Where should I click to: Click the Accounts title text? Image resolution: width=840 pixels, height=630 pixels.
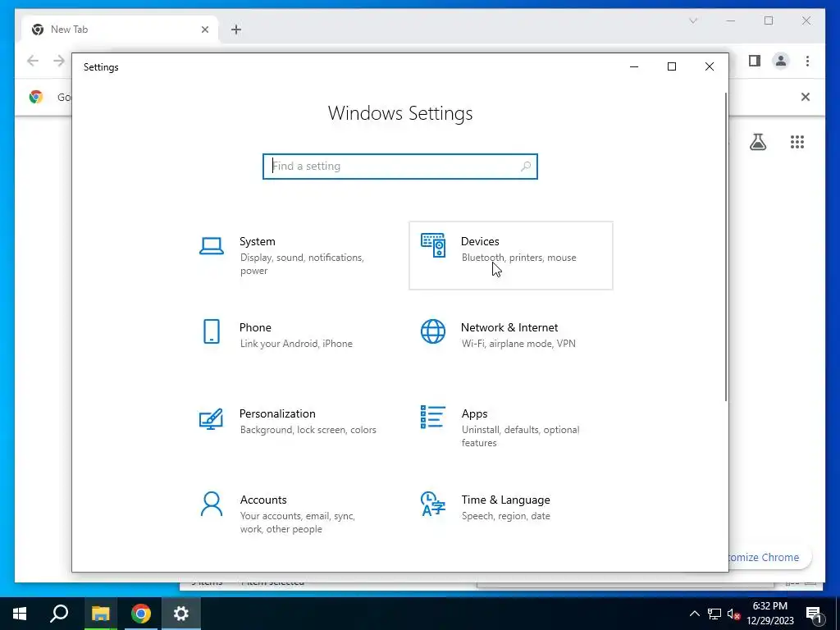(263, 500)
